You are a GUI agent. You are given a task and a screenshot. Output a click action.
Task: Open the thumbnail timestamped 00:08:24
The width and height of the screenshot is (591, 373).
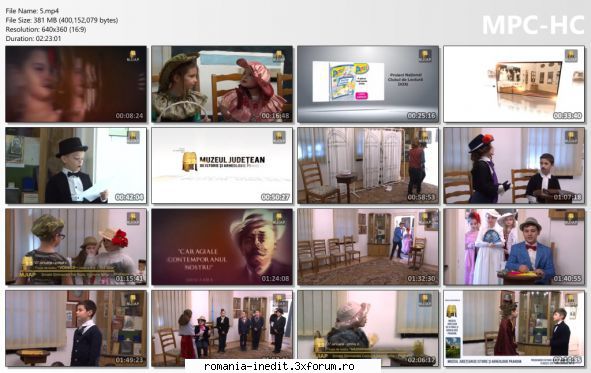point(76,84)
